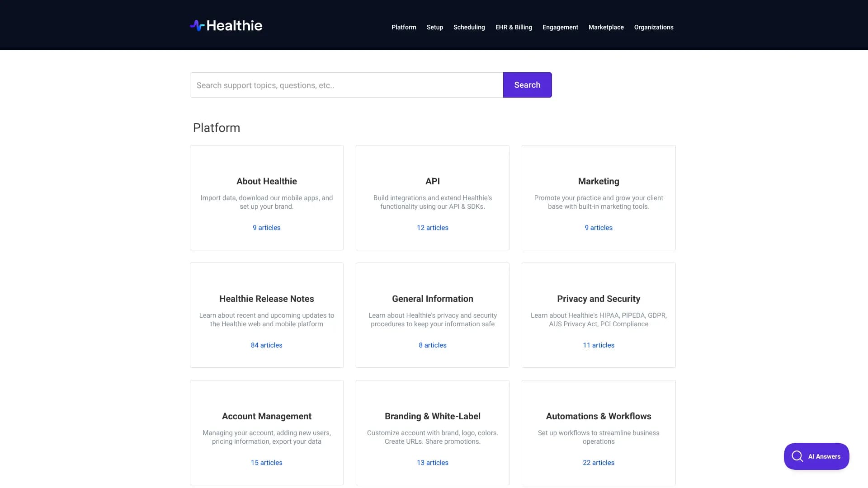View 11 articles under Privacy and Security
This screenshot has height=488, width=868.
(598, 345)
